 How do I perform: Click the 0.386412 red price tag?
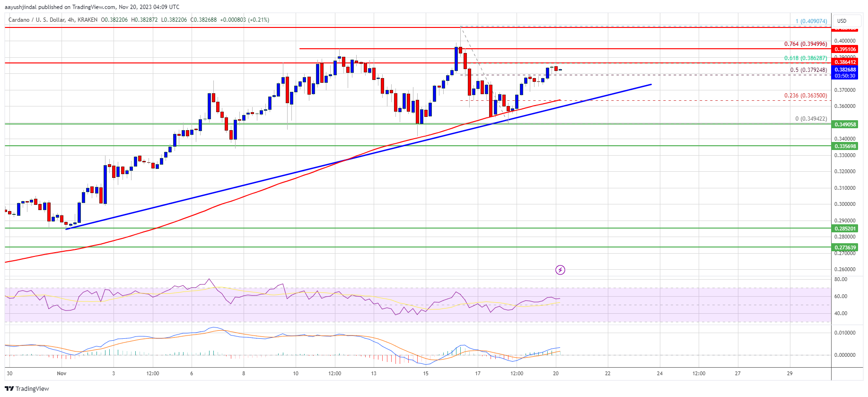845,62
